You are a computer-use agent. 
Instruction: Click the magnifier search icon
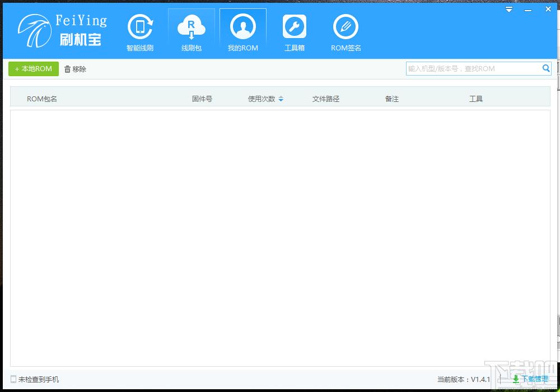pyautogui.click(x=545, y=68)
